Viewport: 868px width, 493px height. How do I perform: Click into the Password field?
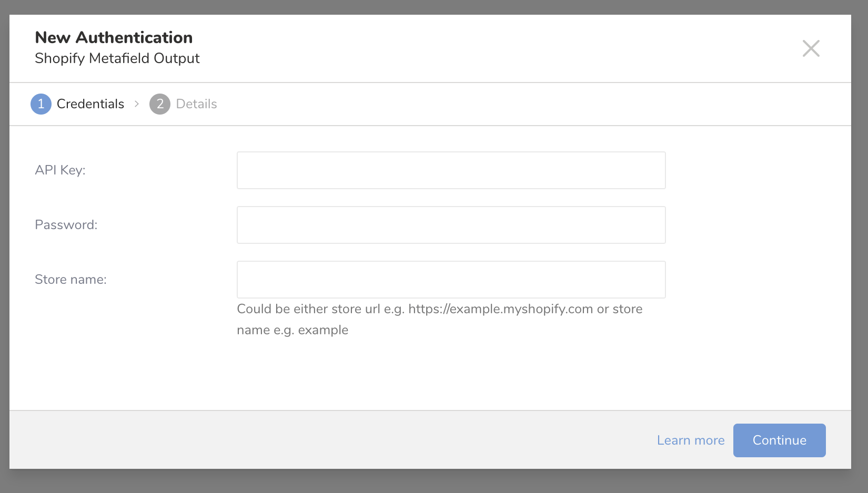[x=451, y=225]
